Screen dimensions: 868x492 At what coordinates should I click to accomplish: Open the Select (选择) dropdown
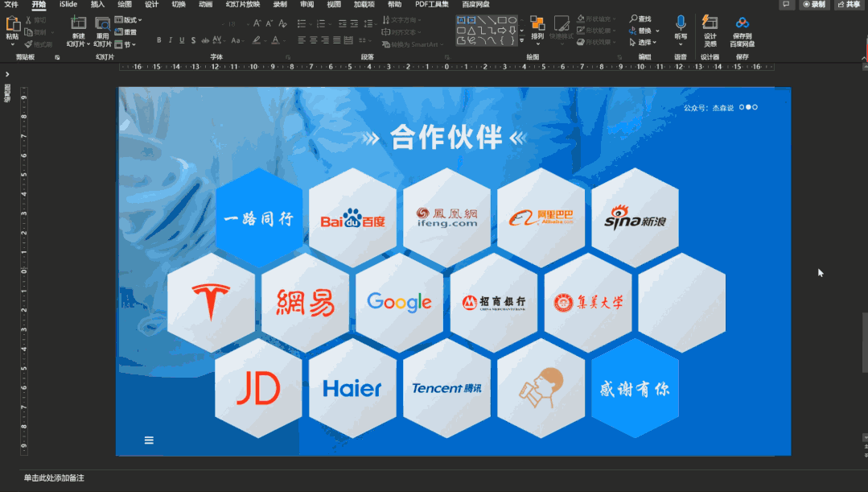(x=643, y=42)
